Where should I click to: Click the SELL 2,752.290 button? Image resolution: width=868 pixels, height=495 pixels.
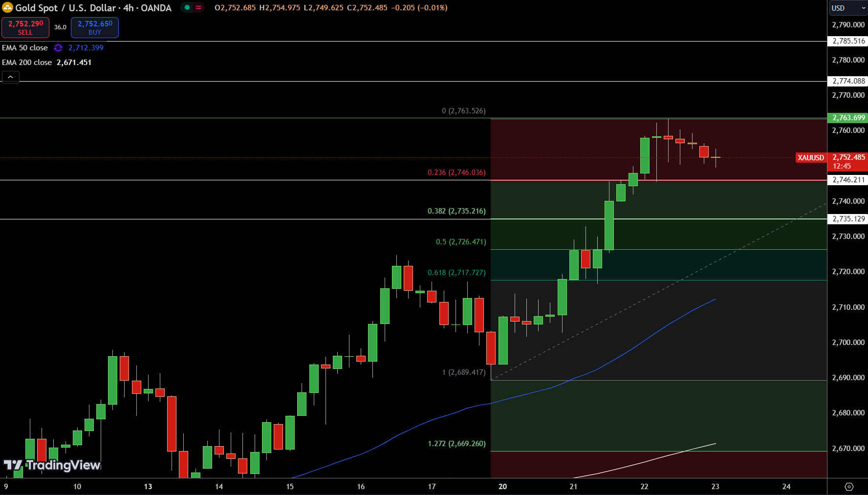(x=25, y=28)
